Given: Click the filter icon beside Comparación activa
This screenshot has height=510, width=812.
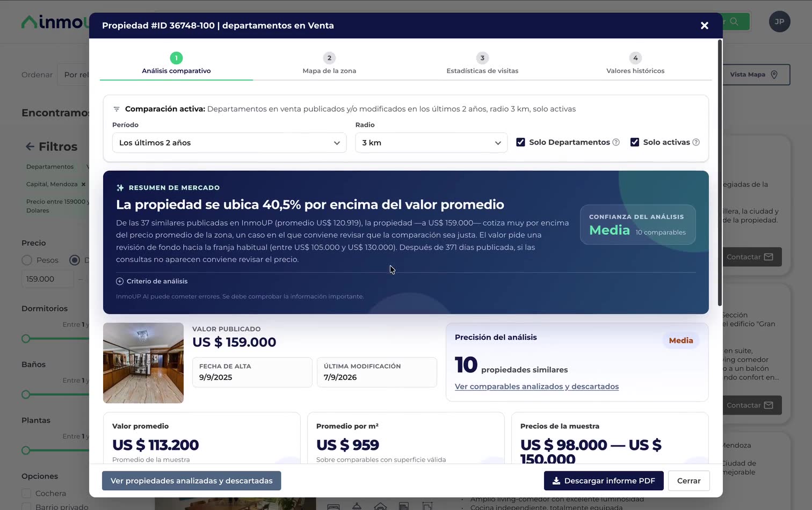Looking at the screenshot, I should pyautogui.click(x=117, y=109).
